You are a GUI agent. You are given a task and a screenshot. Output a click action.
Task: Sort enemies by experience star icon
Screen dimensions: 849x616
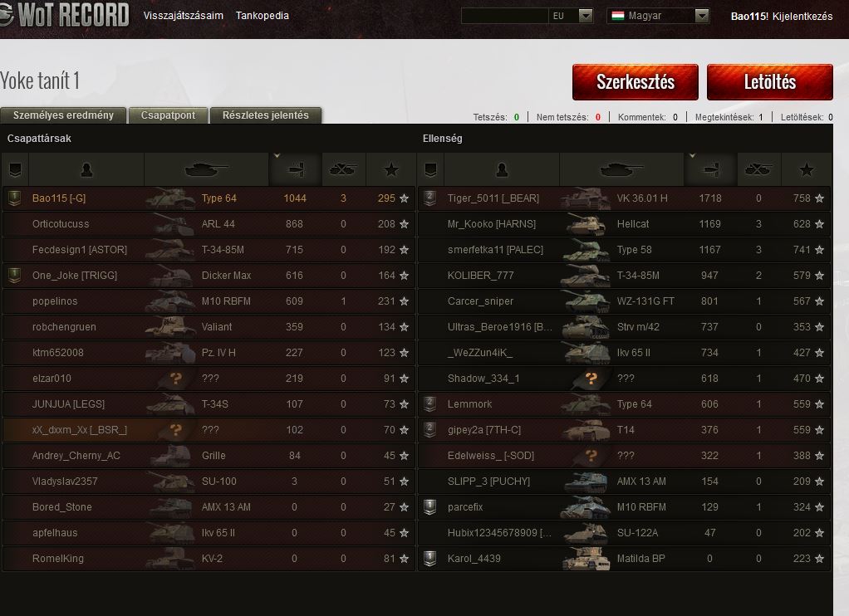(807, 170)
